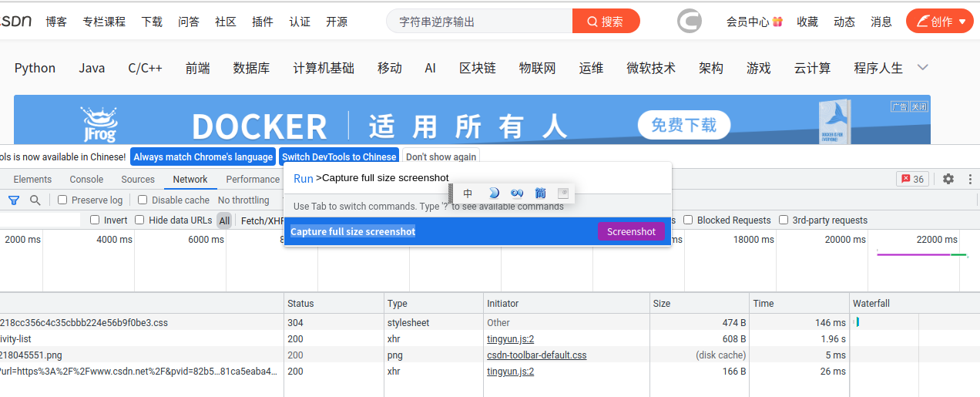Enable the Hide data URLs checkbox
Image resolution: width=980 pixels, height=397 pixels.
[x=139, y=220]
